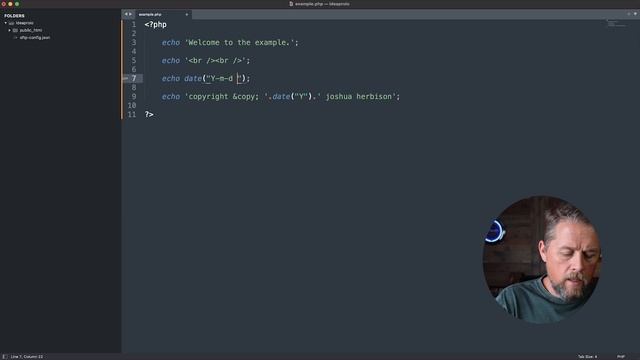Viewport: 640px width, 360px height.
Task: Click the echo keyword on line 3
Action: tap(171, 42)
